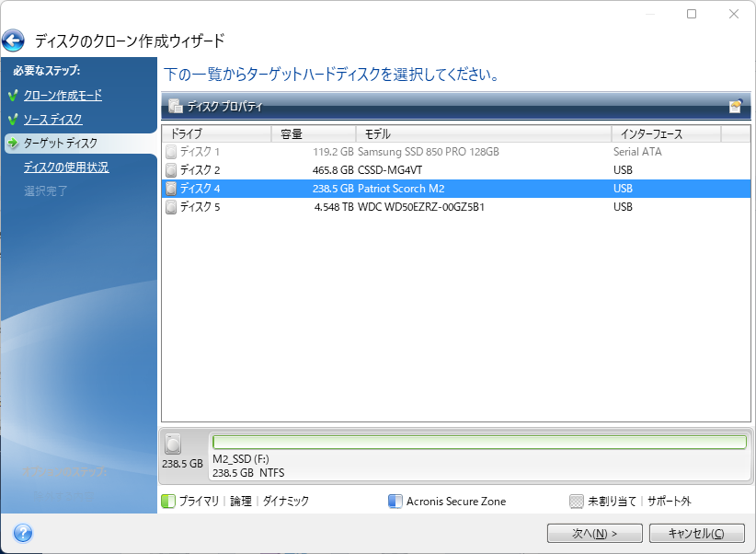
Task: Sort by the ドライブ column header
Action: (x=216, y=133)
